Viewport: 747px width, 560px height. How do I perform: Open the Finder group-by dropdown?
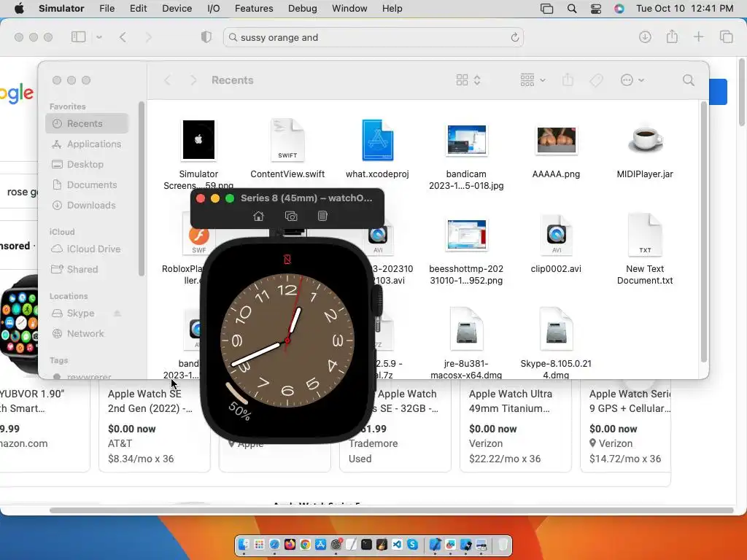533,80
